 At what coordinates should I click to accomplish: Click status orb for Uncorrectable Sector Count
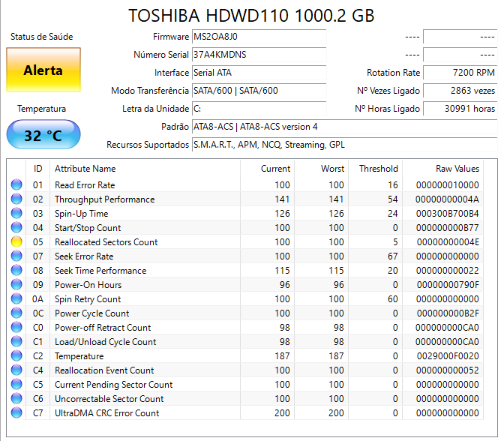[x=16, y=398]
